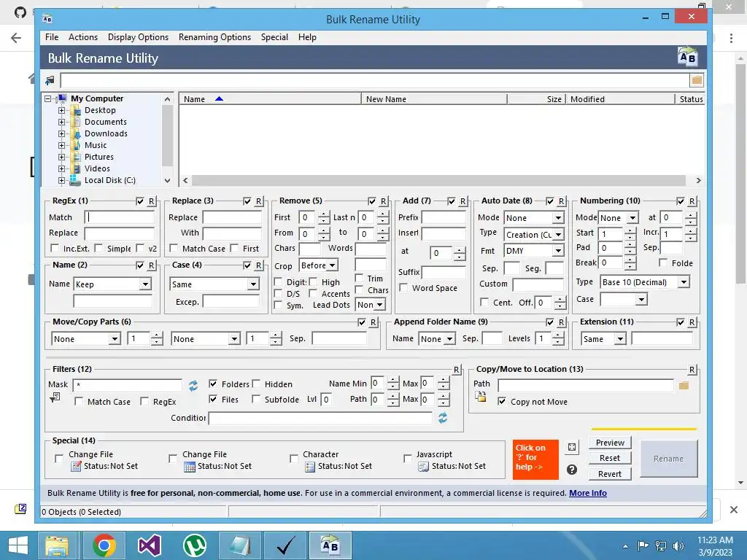
Task: Click the Revert button
Action: pos(610,474)
